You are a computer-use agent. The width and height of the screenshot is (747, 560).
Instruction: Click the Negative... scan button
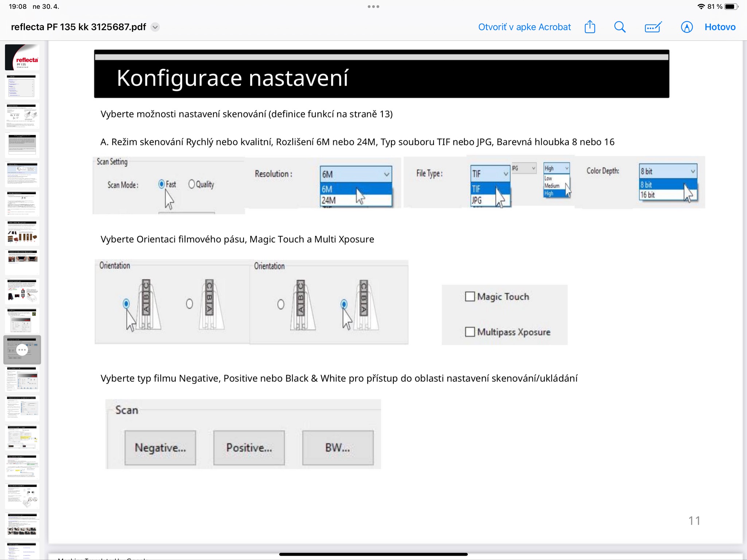point(160,448)
